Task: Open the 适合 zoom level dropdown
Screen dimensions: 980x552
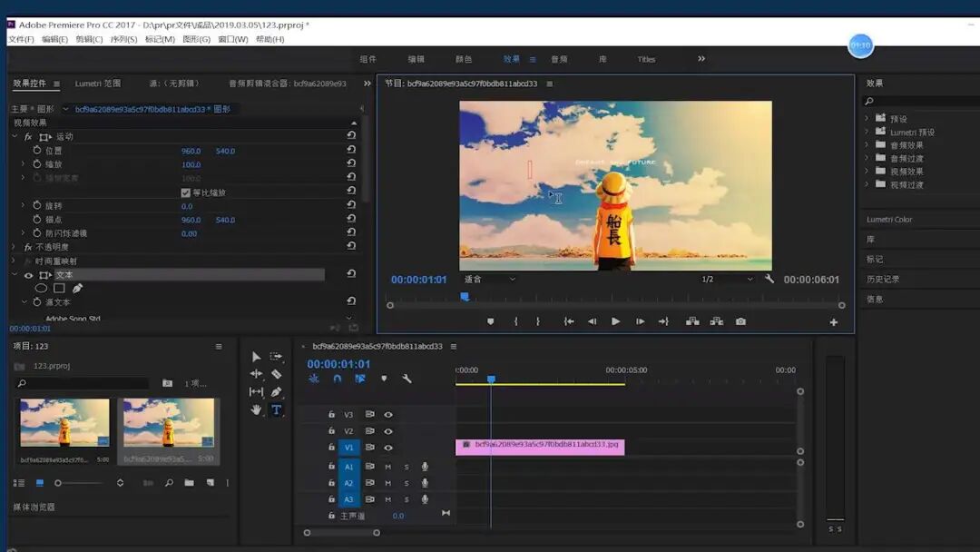Action: 490,280
